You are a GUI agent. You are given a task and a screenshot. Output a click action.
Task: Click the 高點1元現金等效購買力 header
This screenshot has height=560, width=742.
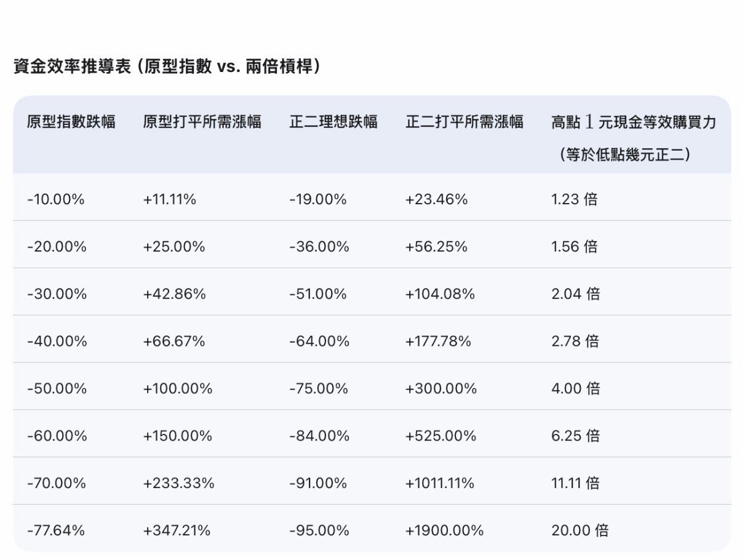pyautogui.click(x=634, y=122)
